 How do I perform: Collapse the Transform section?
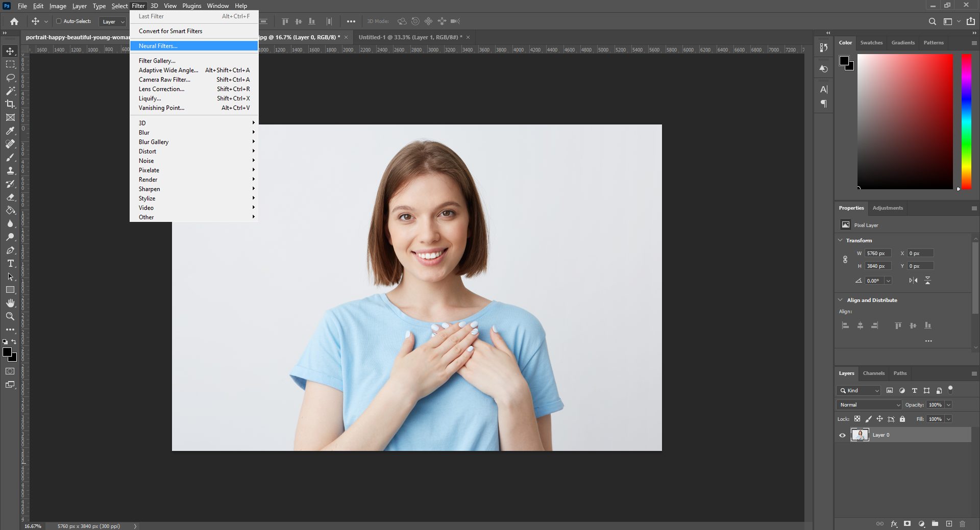point(841,240)
